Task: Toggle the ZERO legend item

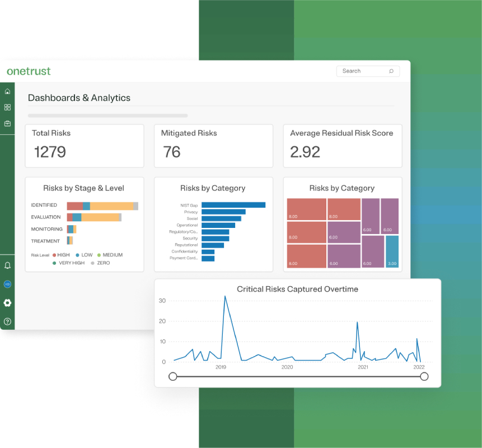Action: pos(100,263)
